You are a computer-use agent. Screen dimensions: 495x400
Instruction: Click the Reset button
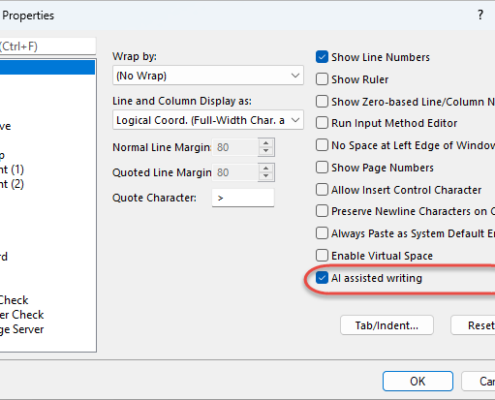(473, 325)
